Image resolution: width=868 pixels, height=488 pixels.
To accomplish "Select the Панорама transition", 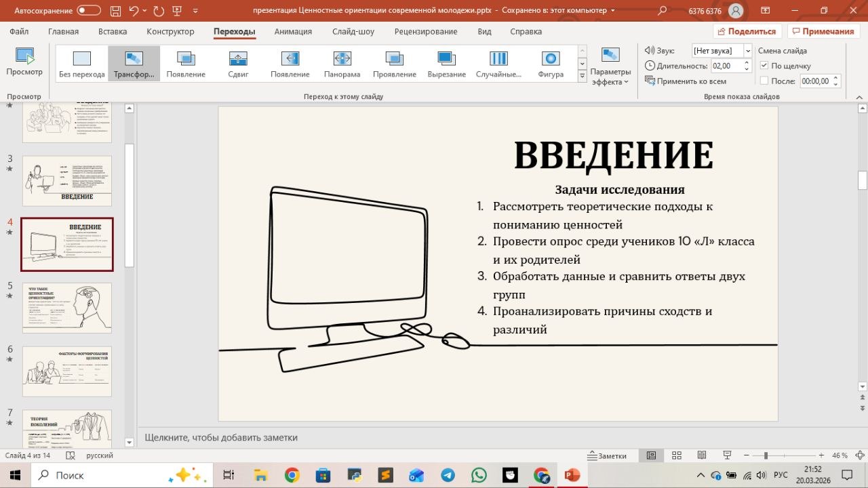I will tap(342, 64).
